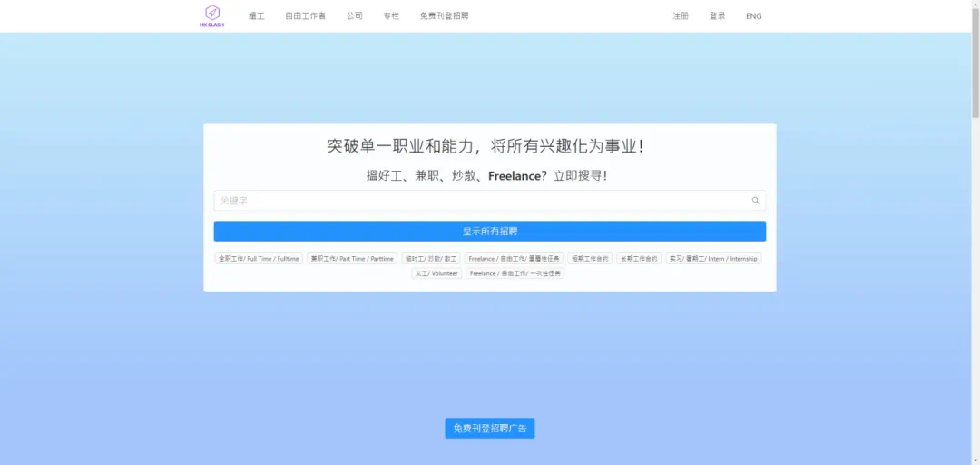Choose the 义工/ Volunteer tag
The image size is (980, 465).
(x=437, y=273)
